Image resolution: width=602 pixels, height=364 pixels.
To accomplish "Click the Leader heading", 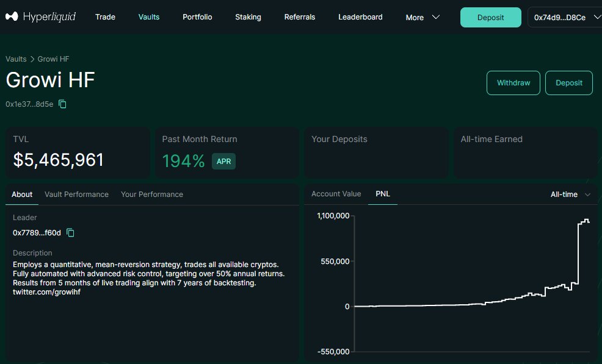I will click(24, 218).
